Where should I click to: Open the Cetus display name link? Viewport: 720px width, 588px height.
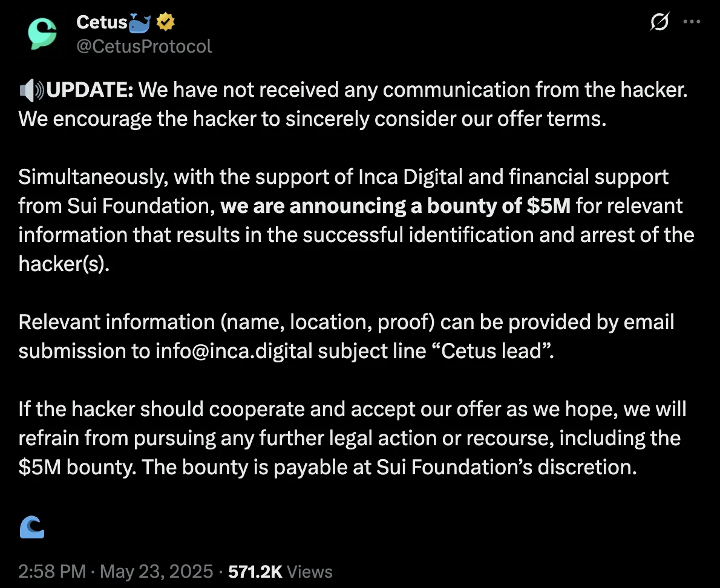click(102, 23)
